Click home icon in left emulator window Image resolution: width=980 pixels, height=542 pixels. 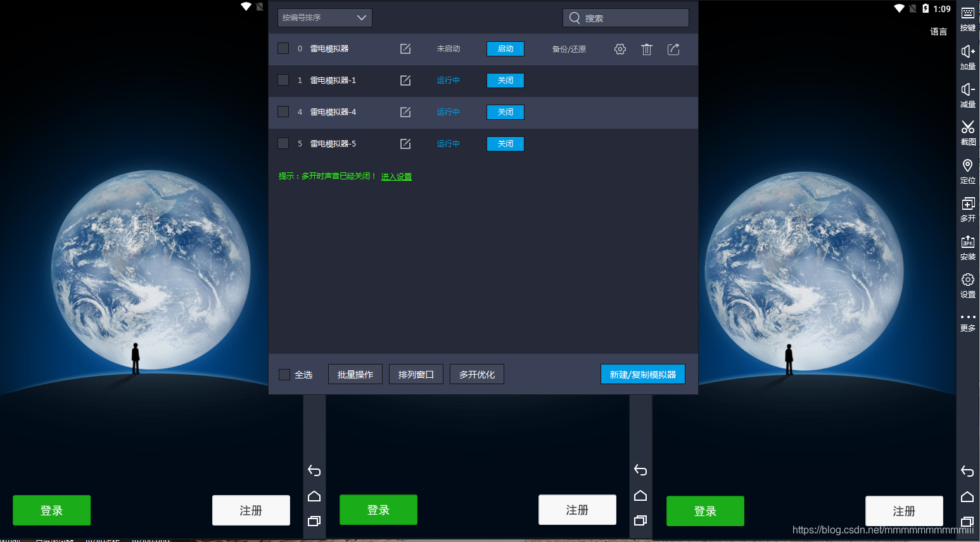(314, 496)
